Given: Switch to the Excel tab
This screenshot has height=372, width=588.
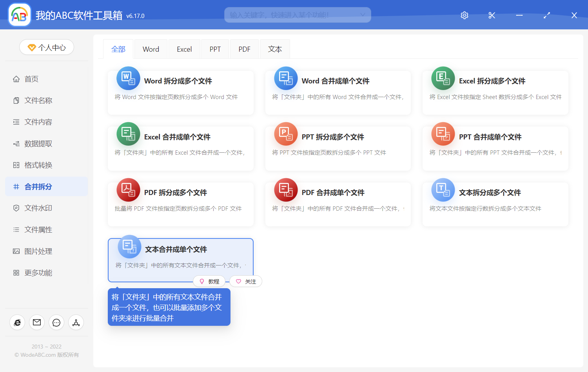Looking at the screenshot, I should (x=184, y=49).
